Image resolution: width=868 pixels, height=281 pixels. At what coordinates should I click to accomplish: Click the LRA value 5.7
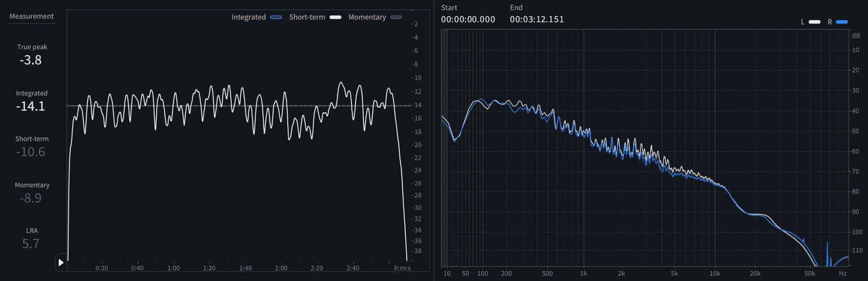(31, 244)
